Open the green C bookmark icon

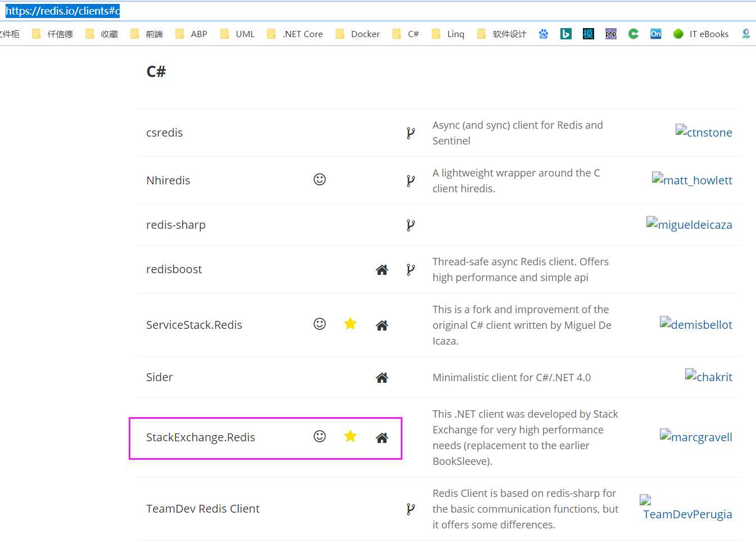coord(633,34)
